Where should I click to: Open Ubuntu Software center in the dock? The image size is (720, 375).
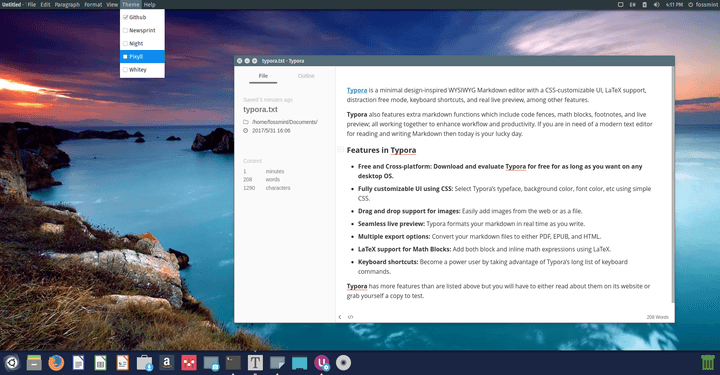[x=144, y=363]
